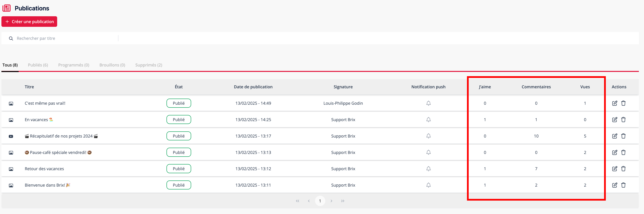Edit the "Retour des vacances" publication
Image resolution: width=644 pixels, height=214 pixels.
click(x=614, y=169)
